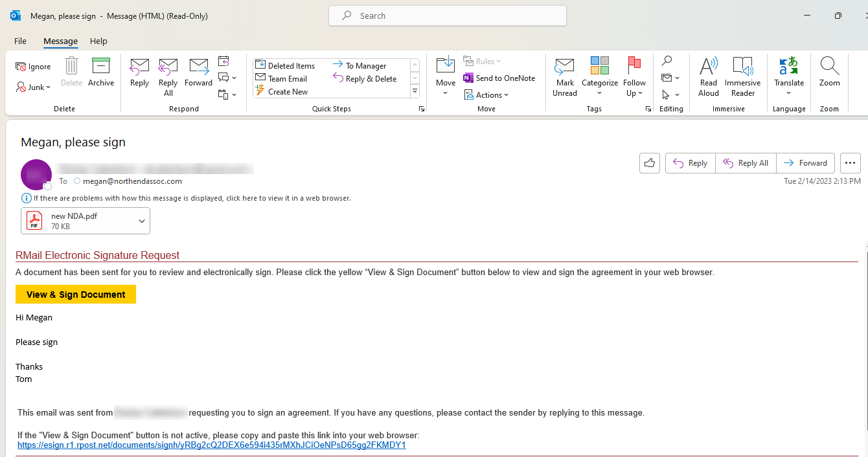Click the thumbs-up like button

point(649,163)
